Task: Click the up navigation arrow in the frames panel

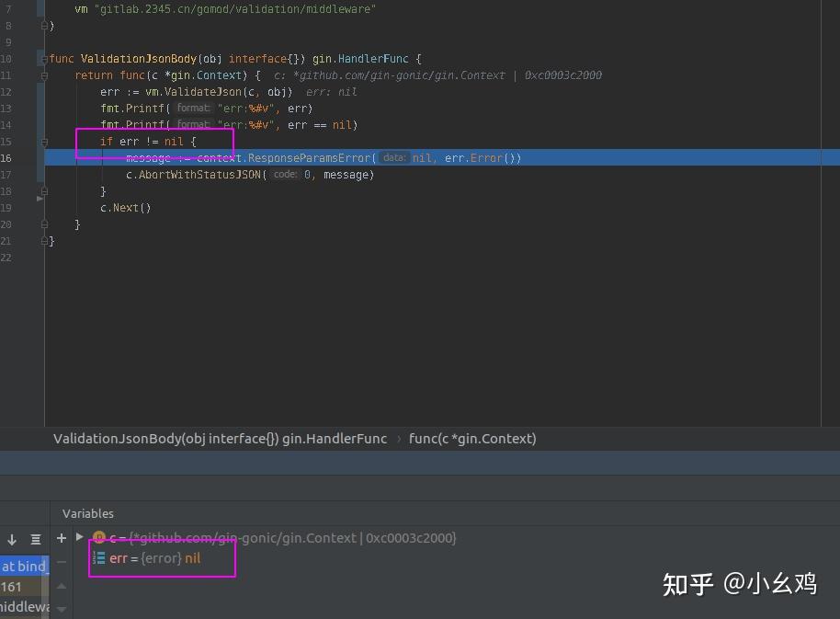Action: (60, 587)
